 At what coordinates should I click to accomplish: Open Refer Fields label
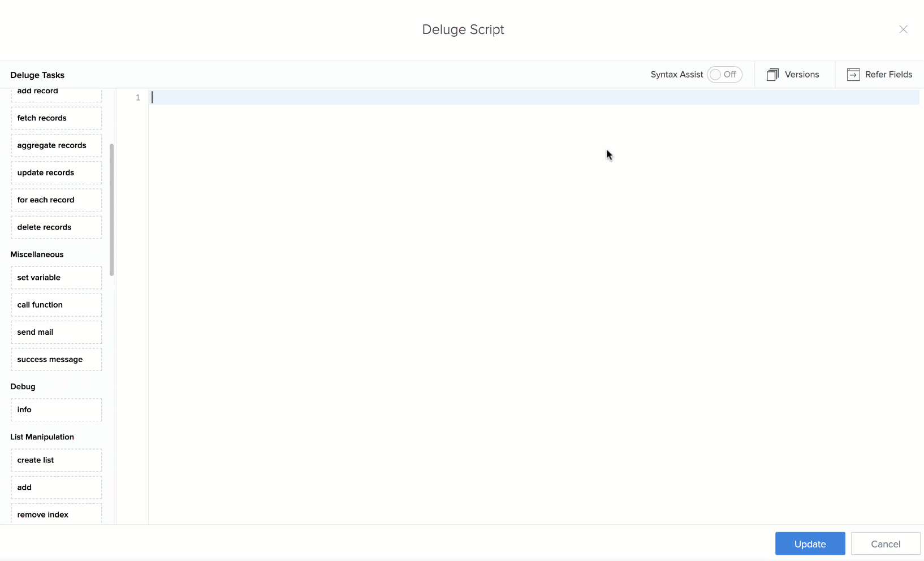(x=888, y=75)
